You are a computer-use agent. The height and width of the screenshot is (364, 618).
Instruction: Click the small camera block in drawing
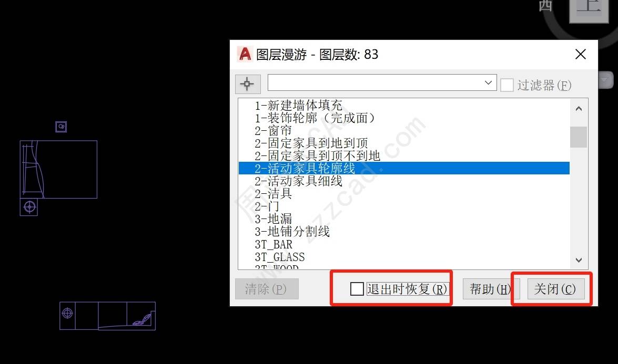pyautogui.click(x=61, y=127)
